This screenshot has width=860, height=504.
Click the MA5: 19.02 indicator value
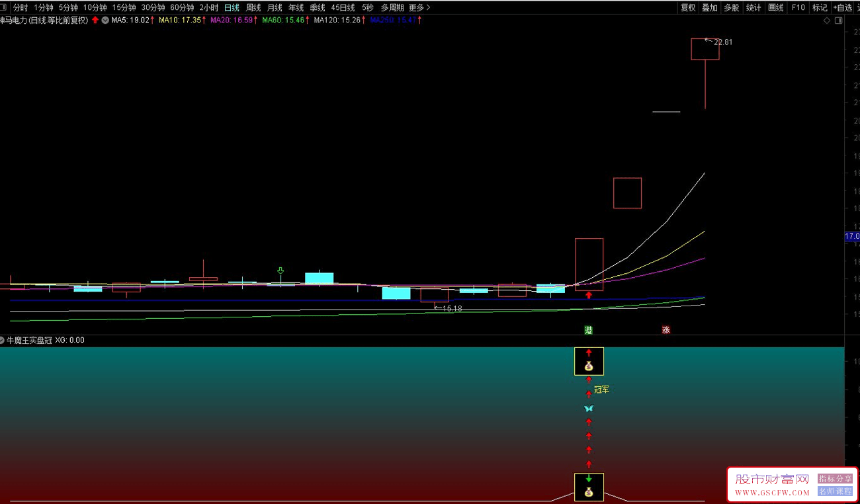pos(130,20)
